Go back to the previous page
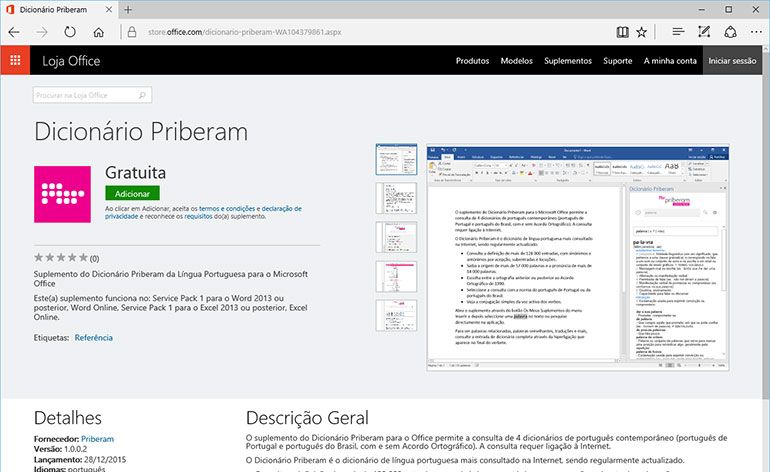Screen dimensions: 770x472 point(15,32)
